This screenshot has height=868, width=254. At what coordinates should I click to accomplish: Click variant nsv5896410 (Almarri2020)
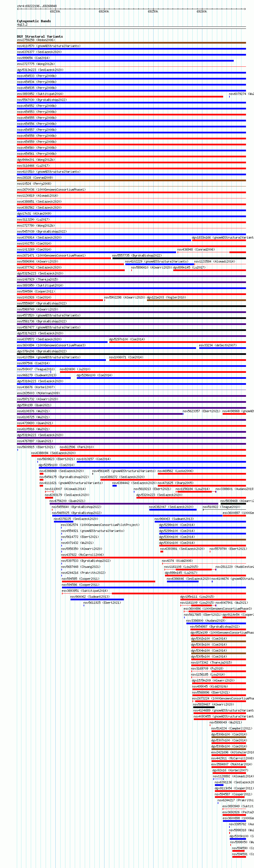click(x=152, y=268)
